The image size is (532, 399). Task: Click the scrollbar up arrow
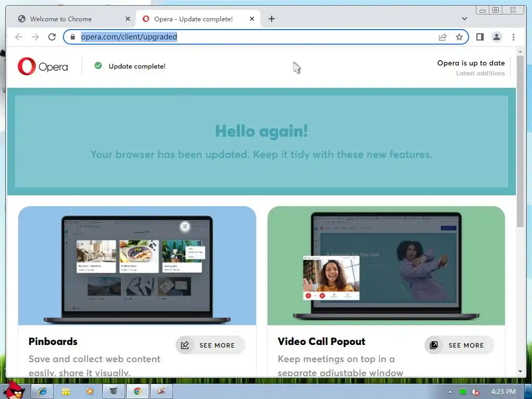(520, 51)
